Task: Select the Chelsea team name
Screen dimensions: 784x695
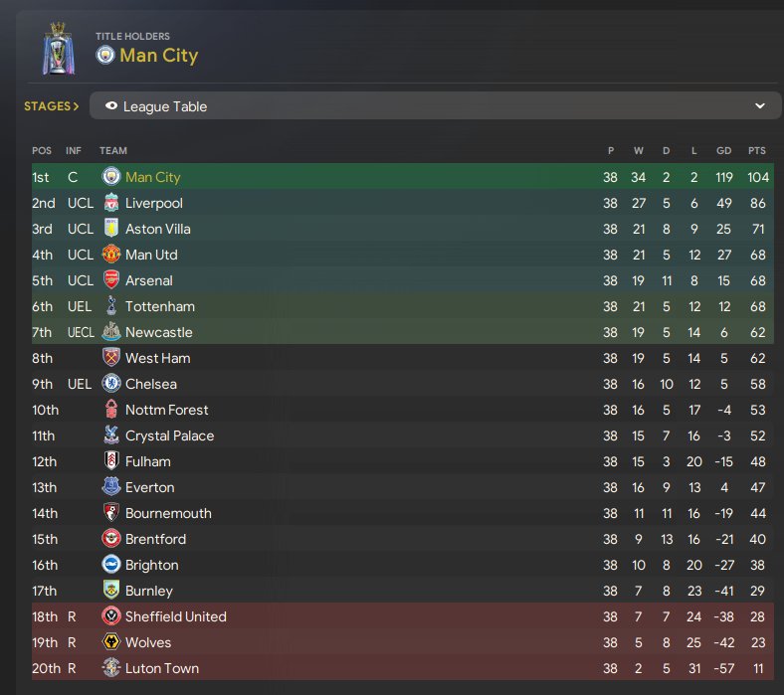Action: pyautogui.click(x=151, y=384)
